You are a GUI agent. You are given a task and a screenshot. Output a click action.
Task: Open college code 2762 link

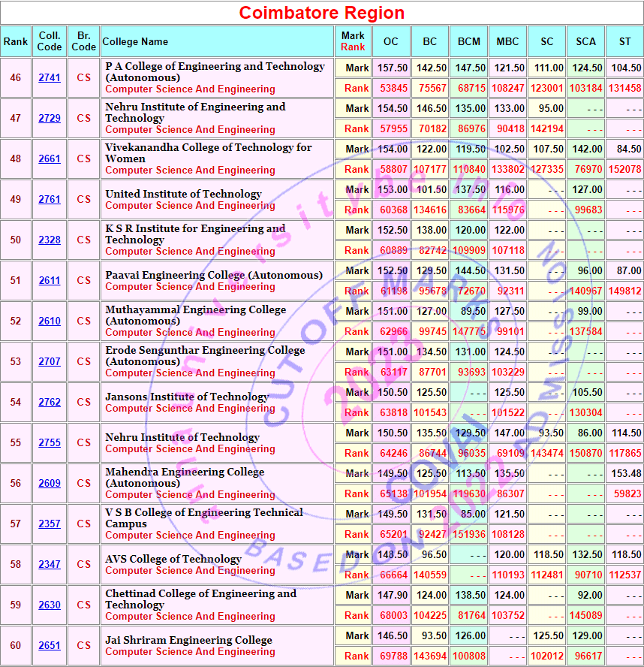pos(50,403)
